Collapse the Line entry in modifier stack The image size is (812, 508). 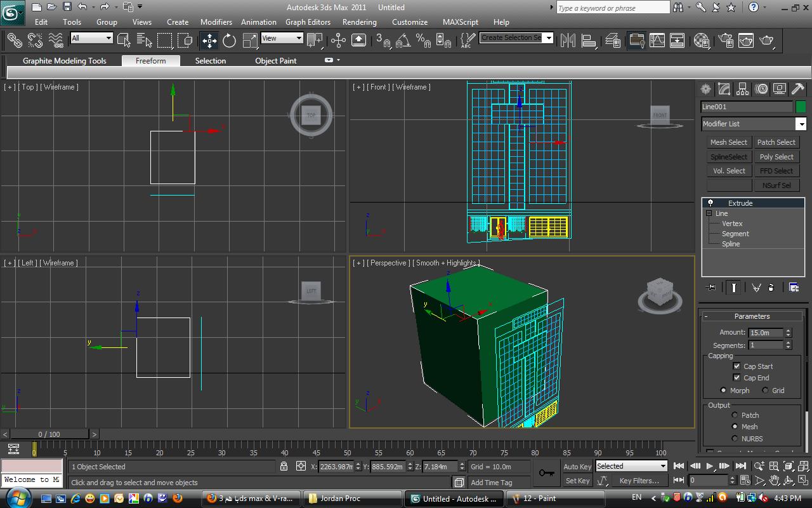[709, 213]
